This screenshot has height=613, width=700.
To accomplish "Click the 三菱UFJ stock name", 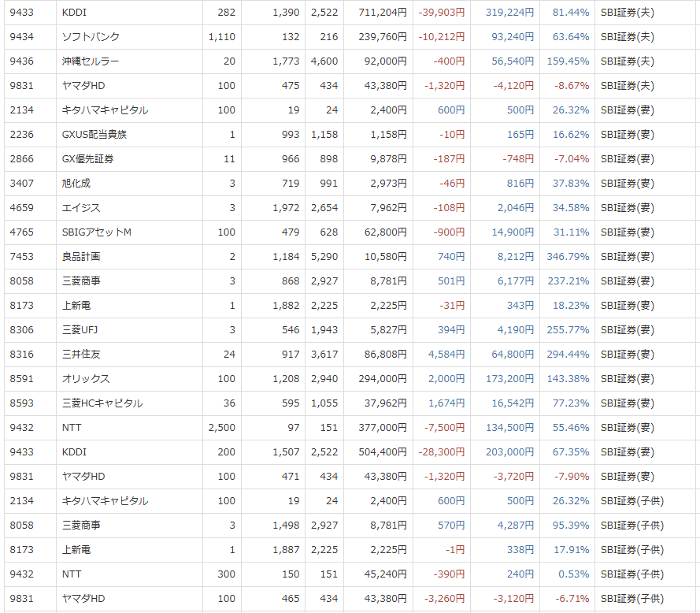I will click(x=80, y=329).
